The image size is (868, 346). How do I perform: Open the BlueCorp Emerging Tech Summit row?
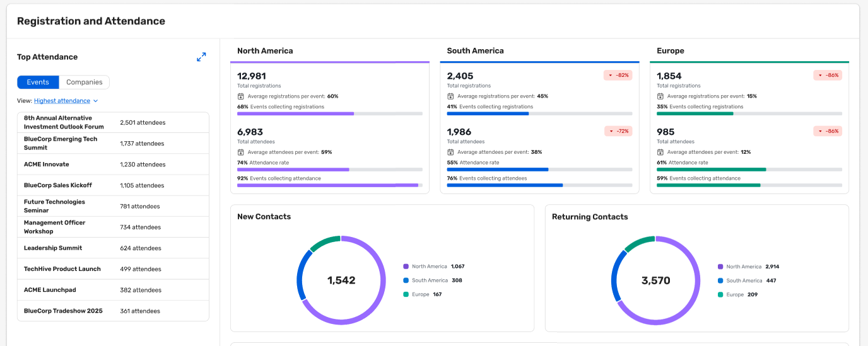tap(61, 143)
